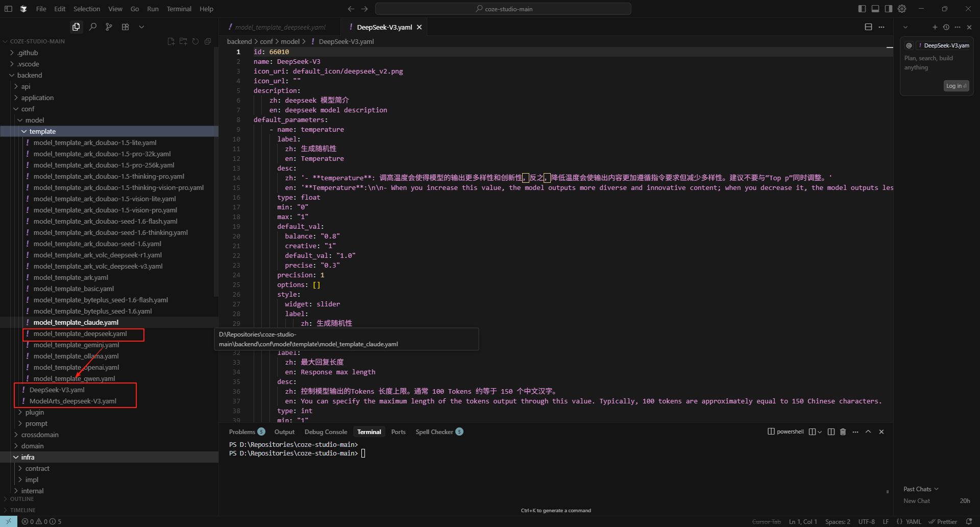The width and height of the screenshot is (980, 527).
Task: Open the Terminal menu
Action: (179, 9)
